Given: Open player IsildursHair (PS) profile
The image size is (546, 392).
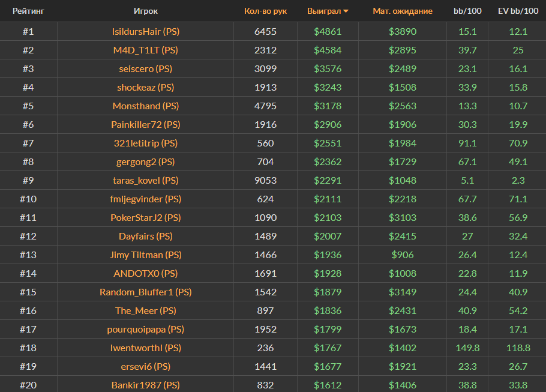Looking at the screenshot, I should (146, 31).
